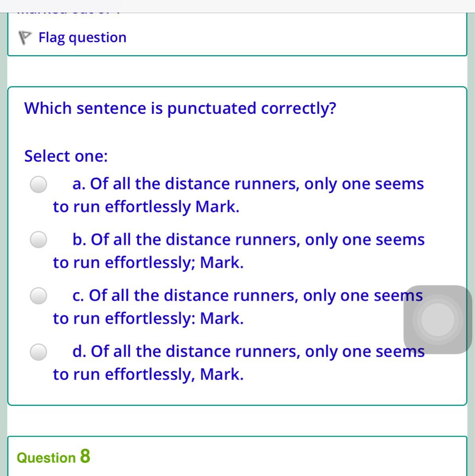Click the large green number 8
Viewport: 475px width, 476px height.
(85, 456)
